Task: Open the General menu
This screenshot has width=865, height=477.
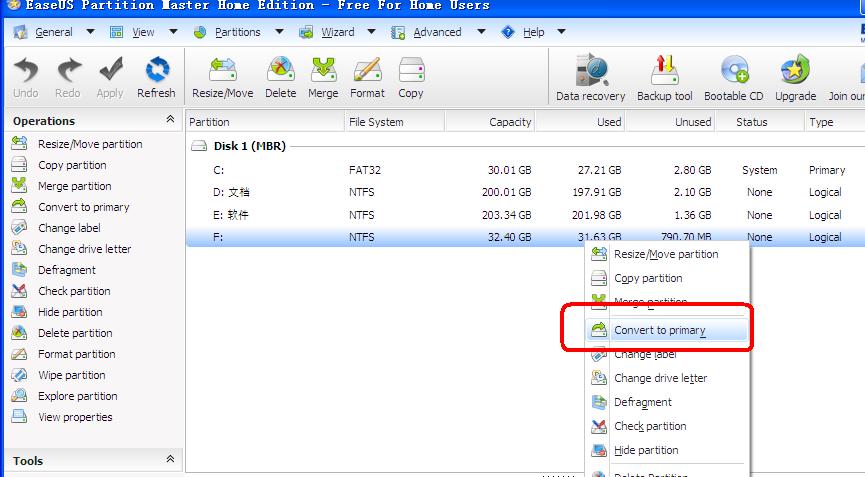Action: 54,32
